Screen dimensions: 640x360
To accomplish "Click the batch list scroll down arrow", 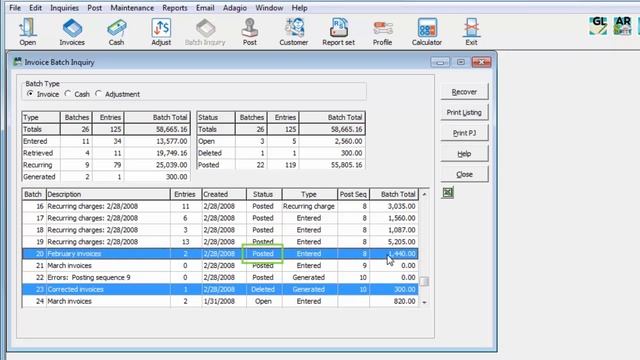I will coord(424,302).
